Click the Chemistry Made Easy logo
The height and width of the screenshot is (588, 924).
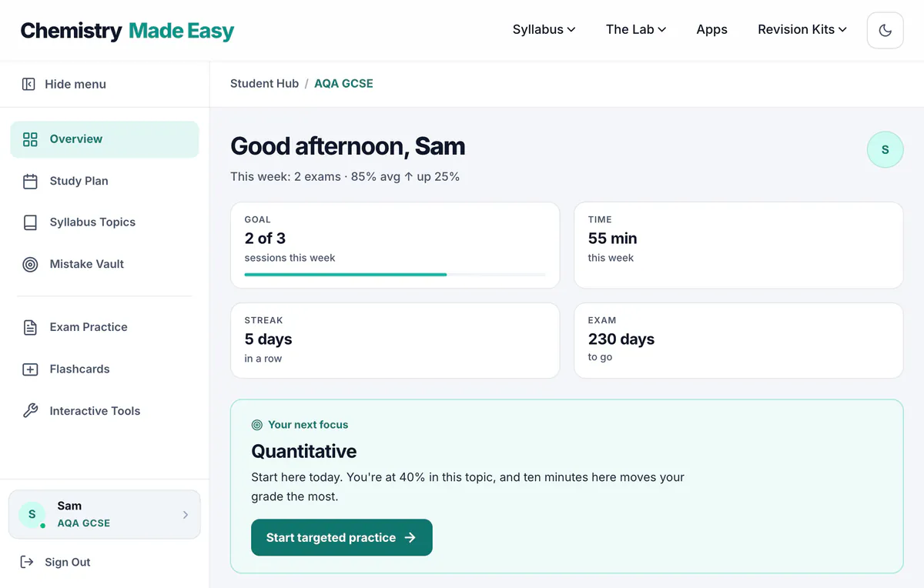pyautogui.click(x=127, y=31)
